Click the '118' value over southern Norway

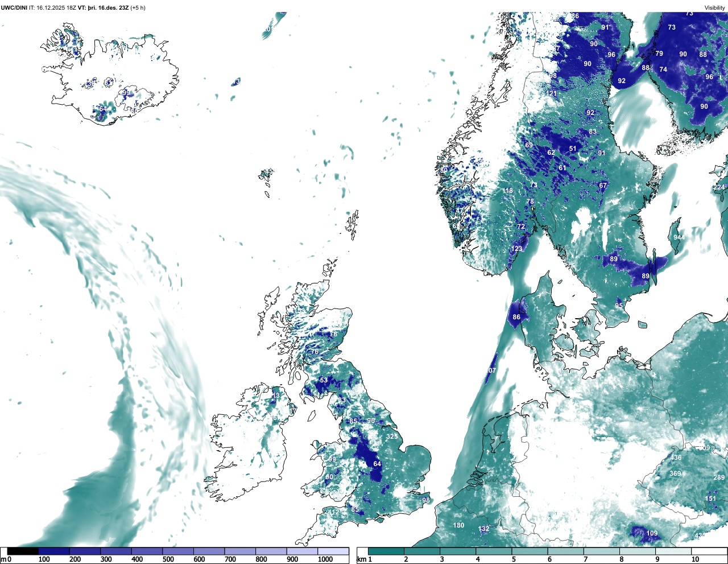[x=508, y=191]
